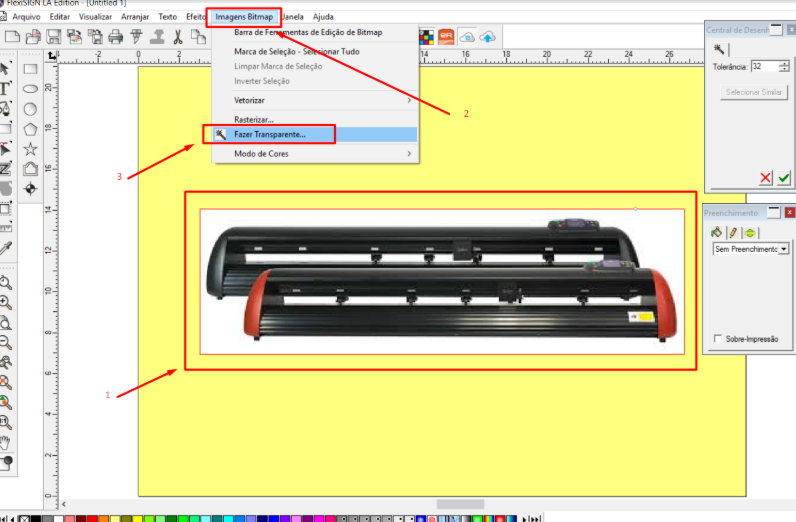Open the Texto menu
The image size is (796, 522).
168,17
